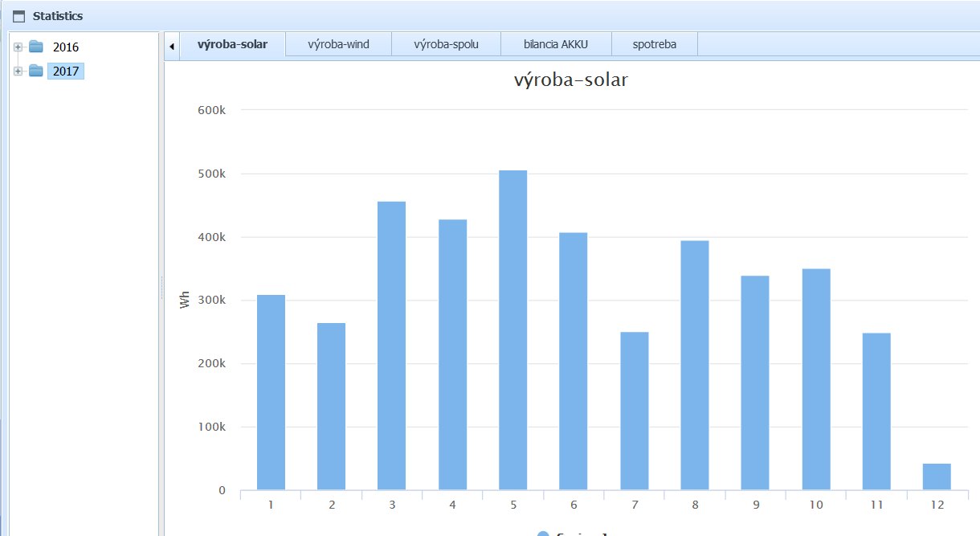Screen dimensions: 980x536
Task: Open the výroba-wind tab
Action: tap(338, 44)
